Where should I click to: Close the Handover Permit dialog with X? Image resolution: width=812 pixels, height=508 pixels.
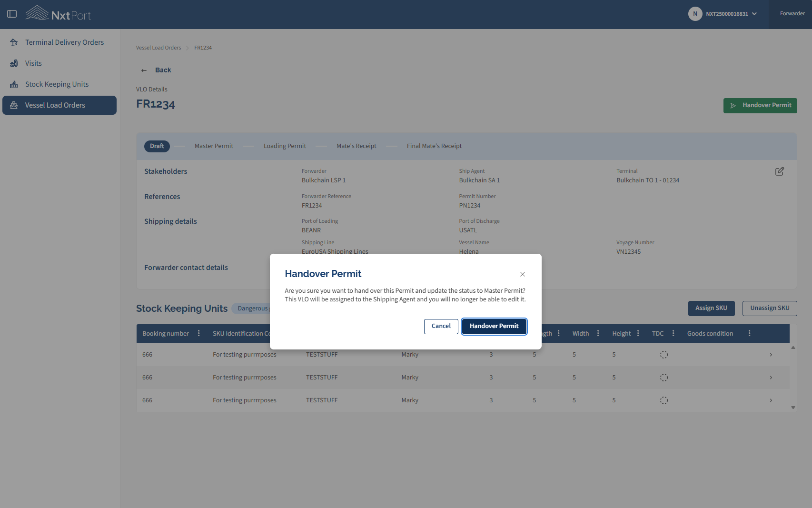click(x=523, y=274)
